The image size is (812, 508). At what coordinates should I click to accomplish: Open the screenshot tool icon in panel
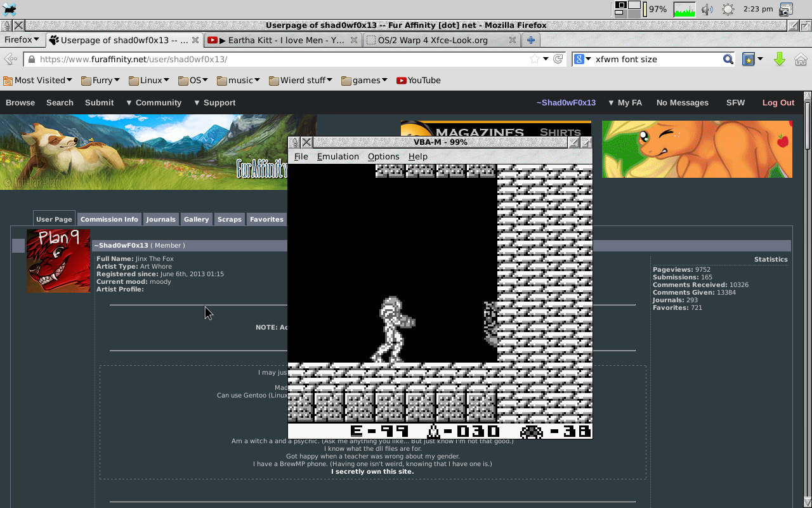tap(786, 9)
